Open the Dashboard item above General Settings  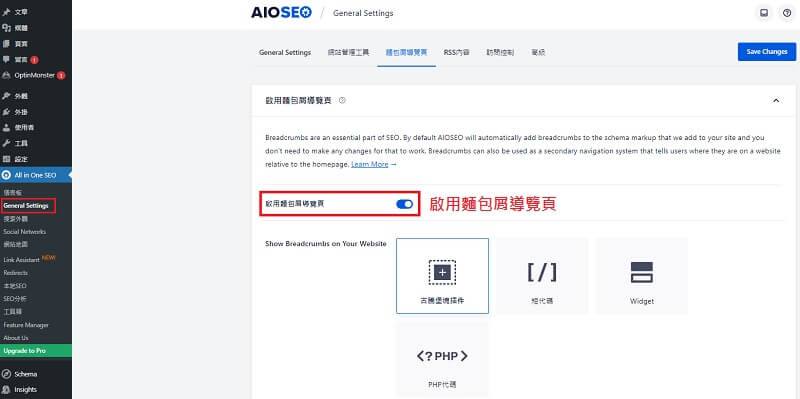click(x=12, y=192)
